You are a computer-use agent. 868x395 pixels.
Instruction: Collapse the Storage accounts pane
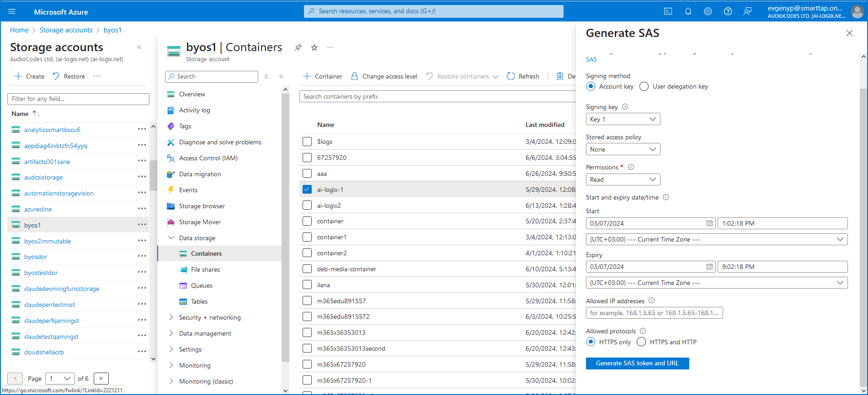coord(139,47)
